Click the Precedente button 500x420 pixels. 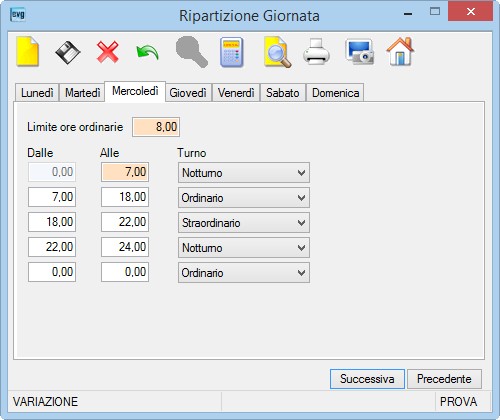point(444,379)
